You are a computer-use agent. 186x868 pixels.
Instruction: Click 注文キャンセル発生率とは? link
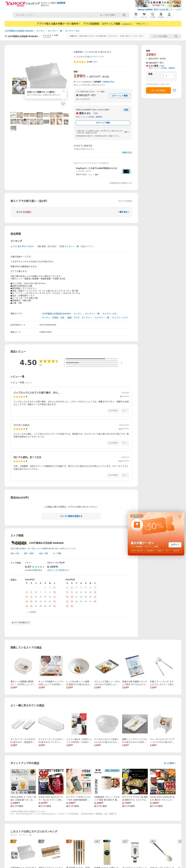pyautogui.click(x=58, y=570)
